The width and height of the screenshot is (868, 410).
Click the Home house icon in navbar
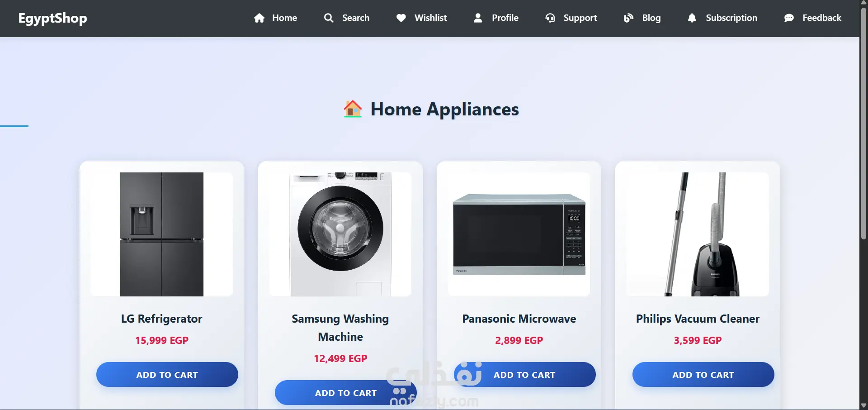coord(259,18)
